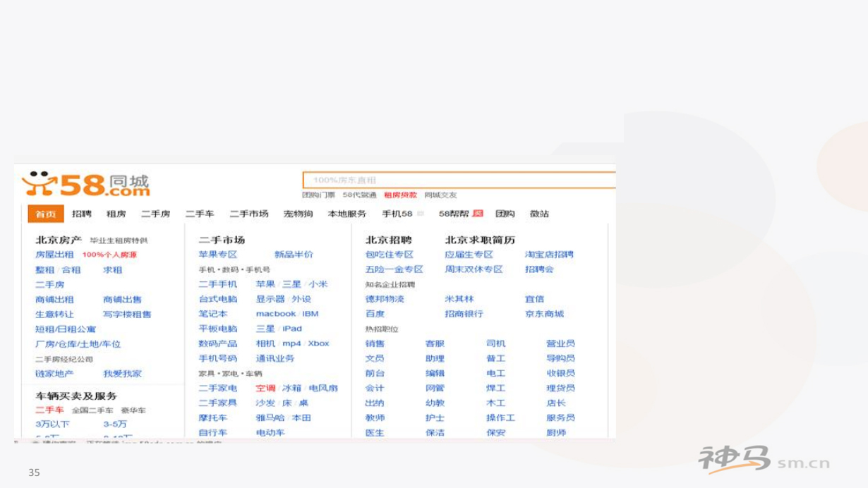The width and height of the screenshot is (868, 488).
Task: Open the 本地服务 nav menu item
Action: click(x=347, y=214)
